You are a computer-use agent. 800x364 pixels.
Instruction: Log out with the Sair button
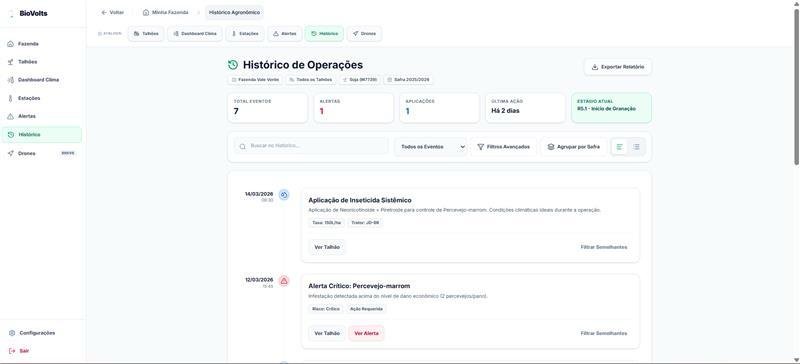point(41,351)
